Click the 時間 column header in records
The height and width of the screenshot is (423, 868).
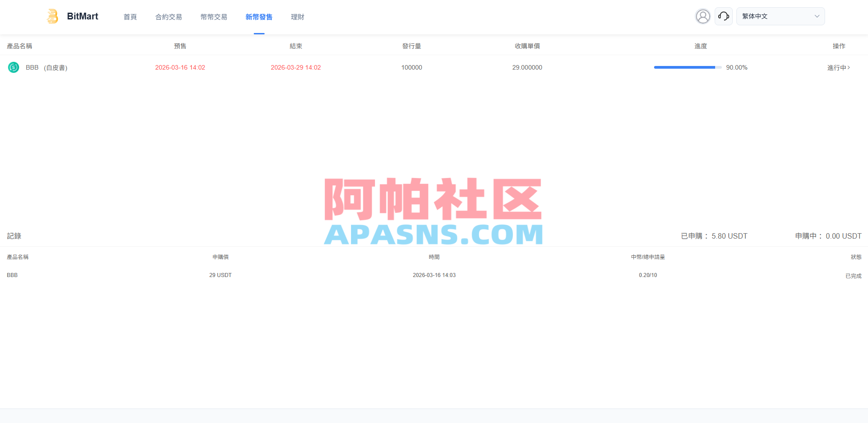point(434,257)
